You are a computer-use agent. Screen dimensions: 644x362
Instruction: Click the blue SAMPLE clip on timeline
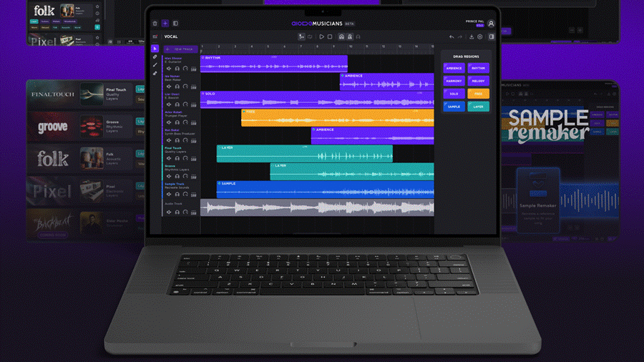pyautogui.click(x=326, y=189)
